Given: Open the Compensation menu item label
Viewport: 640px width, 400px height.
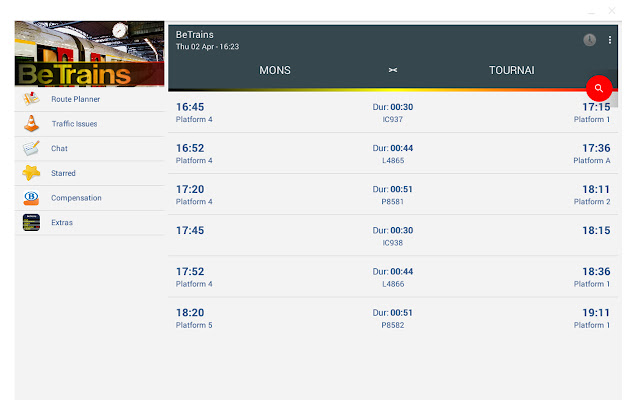Looking at the screenshot, I should tap(76, 198).
